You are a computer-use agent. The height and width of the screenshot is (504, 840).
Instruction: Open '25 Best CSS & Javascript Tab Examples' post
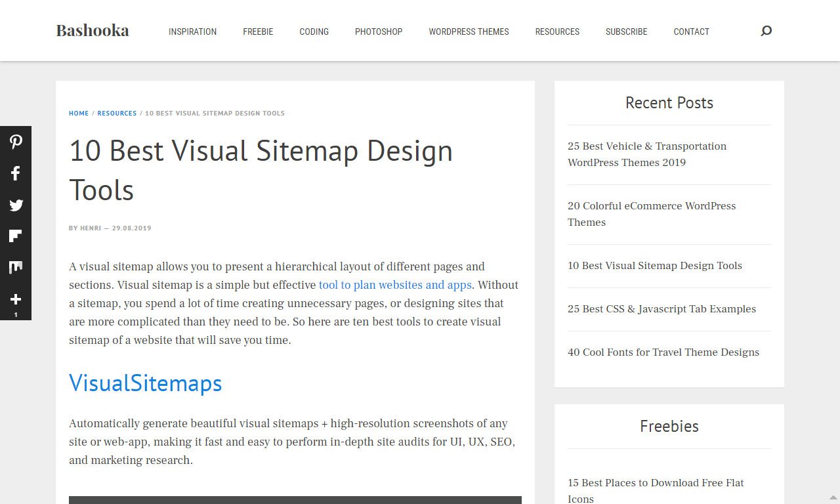pyautogui.click(x=661, y=309)
